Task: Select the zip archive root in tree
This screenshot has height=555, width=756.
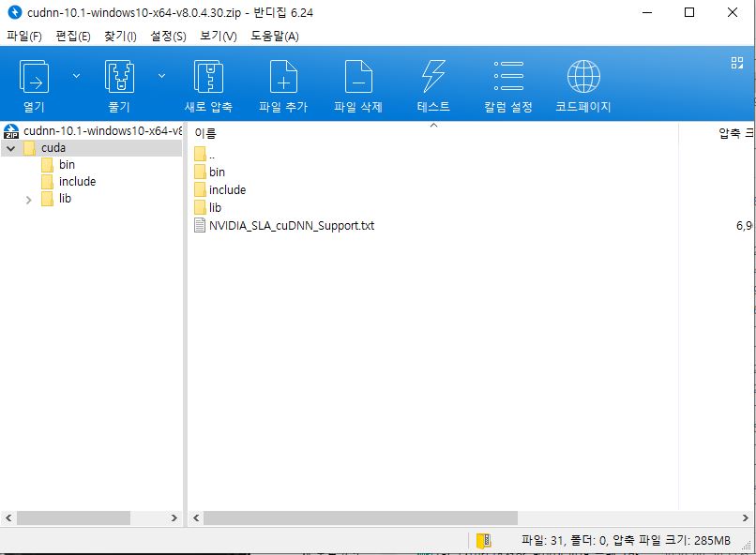Action: point(102,131)
